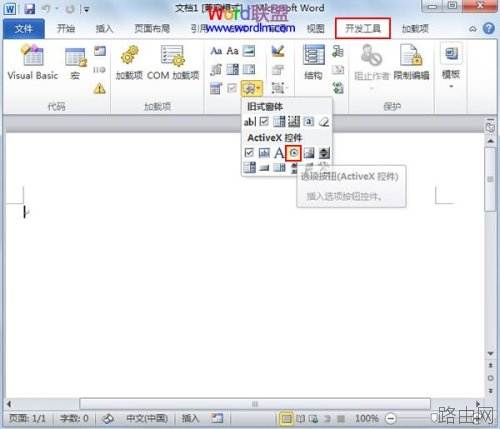This screenshot has height=429, width=500.
Task: Switch to the 视图 View tab
Action: point(315,29)
